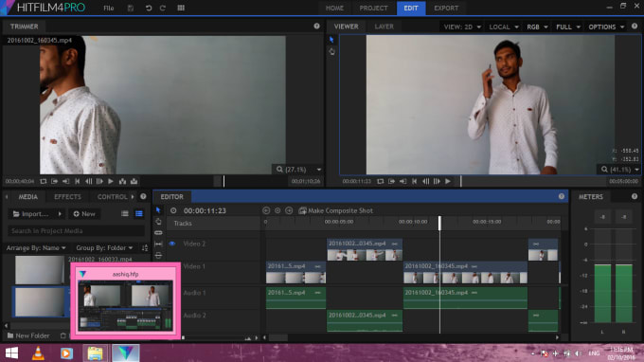
Task: Select the Editor slice tool
Action: coord(158,232)
